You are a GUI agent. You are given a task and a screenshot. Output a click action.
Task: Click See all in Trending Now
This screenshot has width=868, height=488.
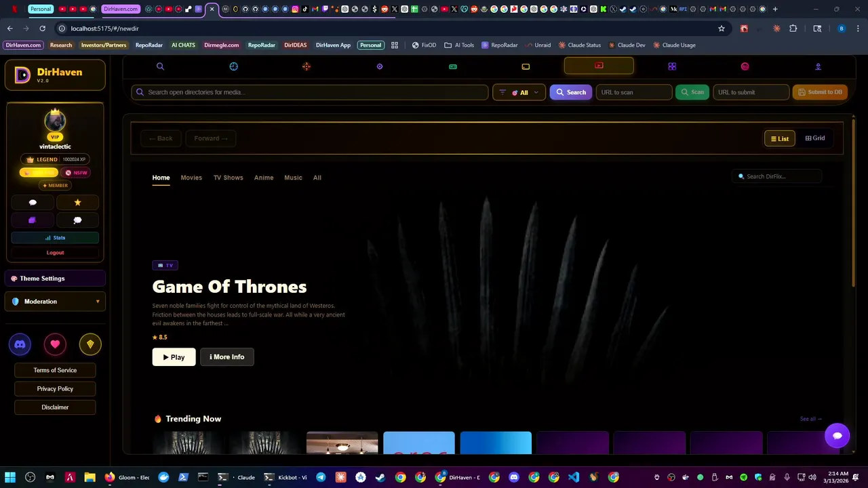tap(810, 419)
